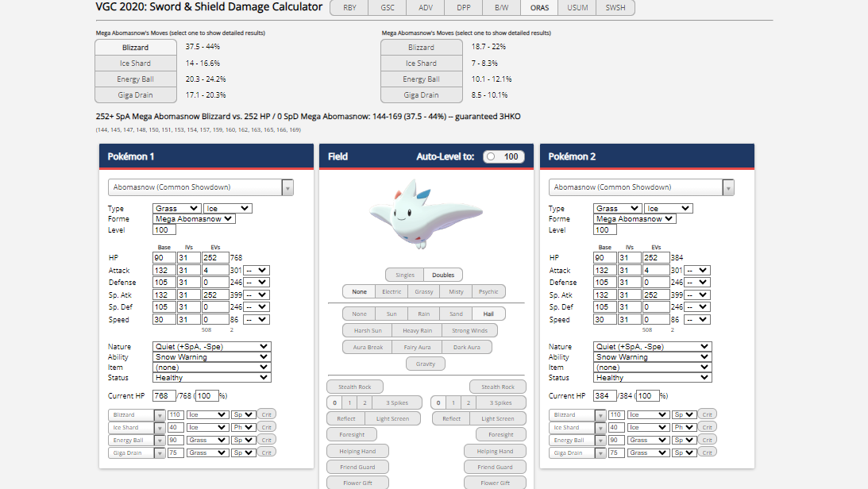Image resolution: width=868 pixels, height=489 pixels.
Task: Switch to the RBY generation tab
Action: click(x=349, y=8)
